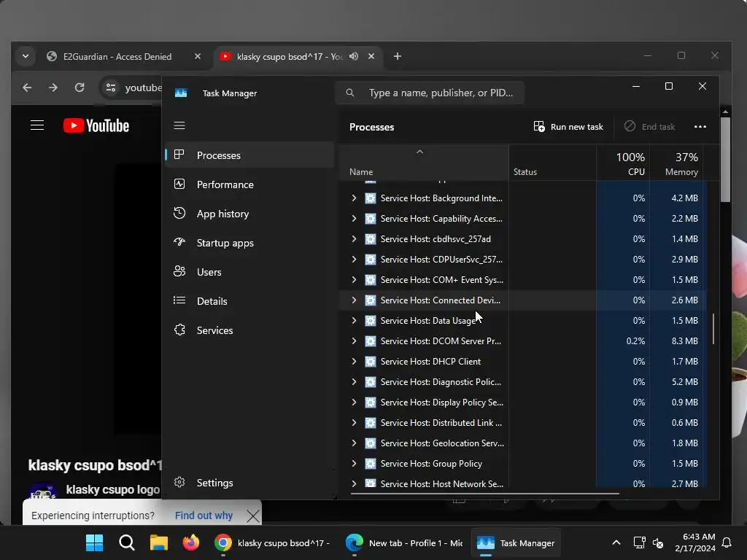Screen dimensions: 747x560
Task: Close the E2Guardian tab
Action: tap(197, 56)
